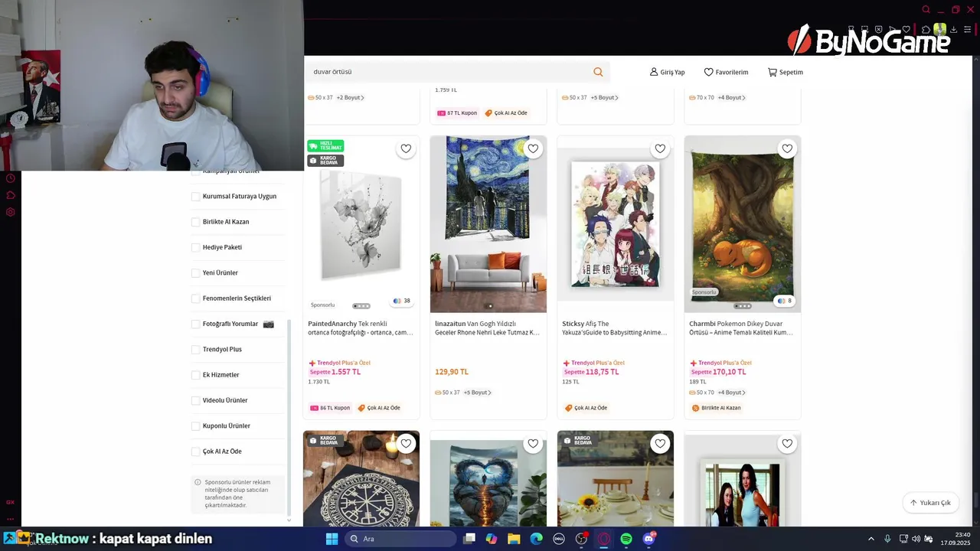
Task: Tick the Ek Hizmetler filter
Action: [x=195, y=375]
